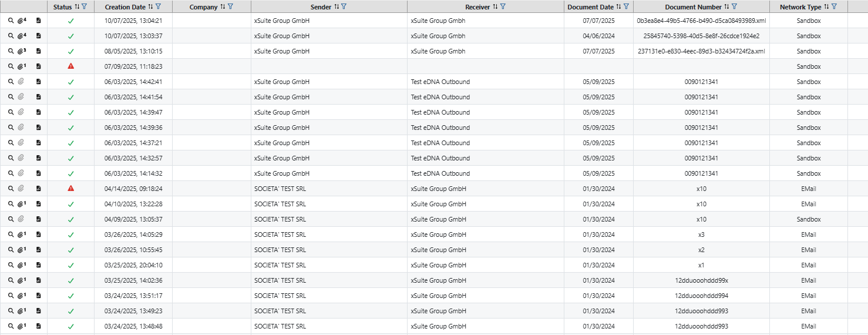Sort rows by the Company column arrows
868x335 pixels.
(x=222, y=6)
